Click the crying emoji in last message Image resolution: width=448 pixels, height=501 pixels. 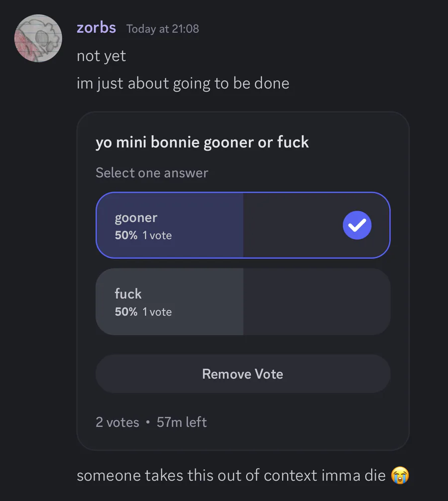point(400,476)
